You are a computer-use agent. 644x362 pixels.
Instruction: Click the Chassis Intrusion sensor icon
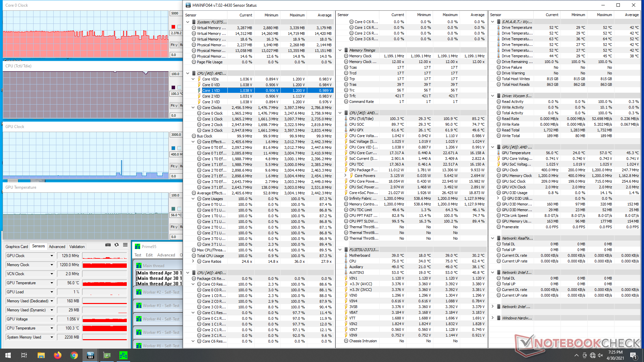(x=346, y=341)
